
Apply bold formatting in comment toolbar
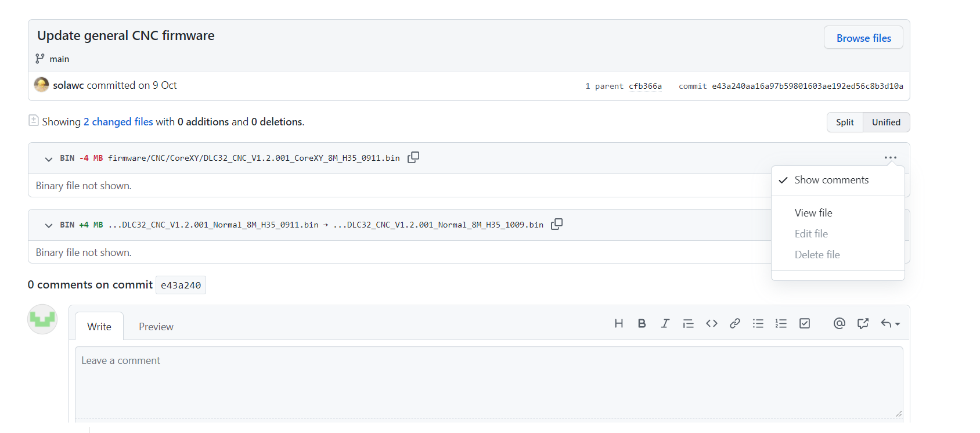tap(642, 324)
